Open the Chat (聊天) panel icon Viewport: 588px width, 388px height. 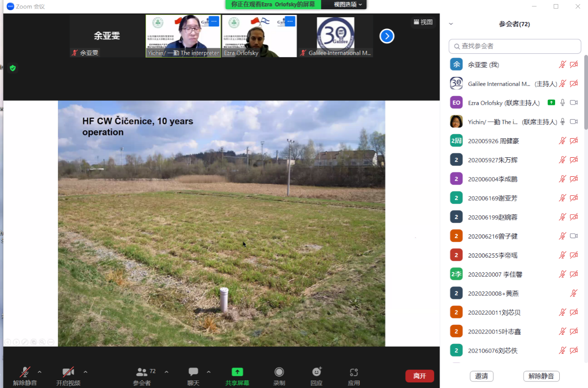[193, 372]
